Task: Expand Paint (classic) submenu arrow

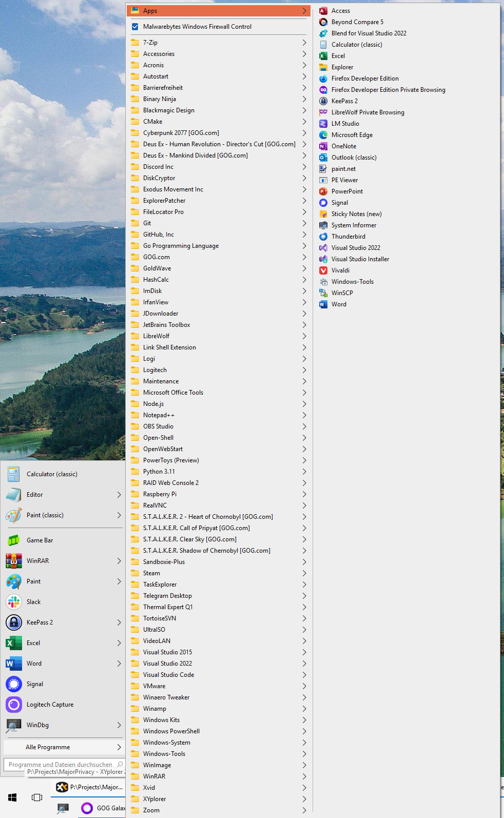Action: pos(119,515)
